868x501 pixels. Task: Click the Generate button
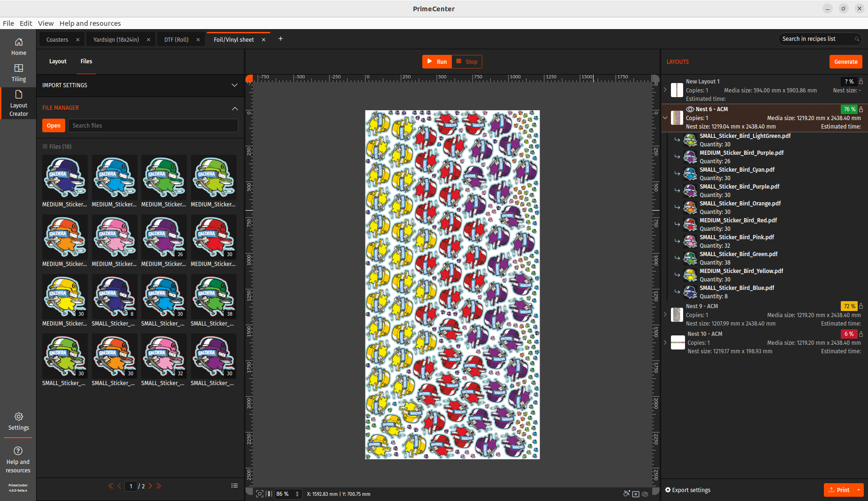click(845, 62)
